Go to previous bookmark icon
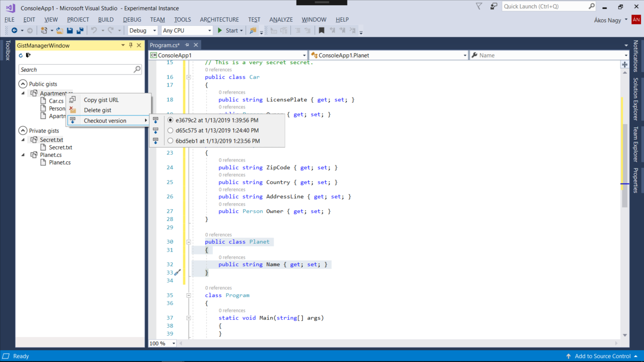The height and width of the screenshot is (362, 644). coord(332,30)
